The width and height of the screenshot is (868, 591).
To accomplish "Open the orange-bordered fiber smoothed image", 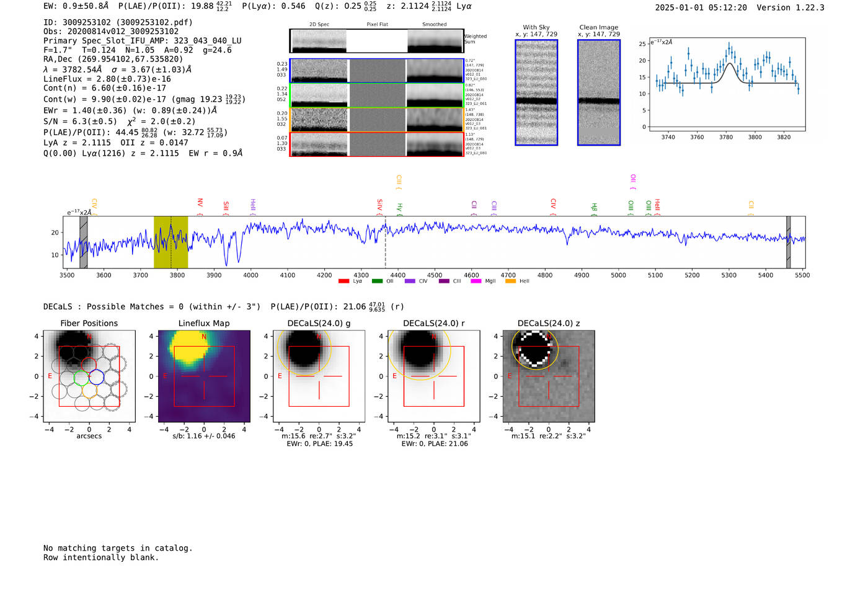I will click(x=435, y=120).
